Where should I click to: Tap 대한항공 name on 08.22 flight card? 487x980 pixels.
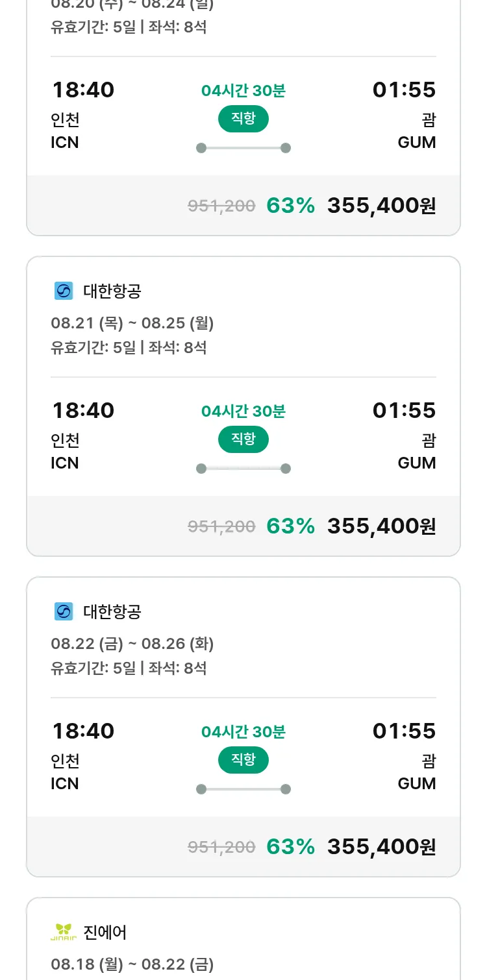point(112,611)
